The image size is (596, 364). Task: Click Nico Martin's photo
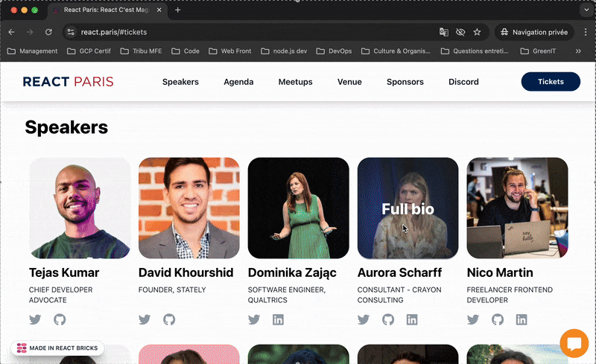pos(517,208)
